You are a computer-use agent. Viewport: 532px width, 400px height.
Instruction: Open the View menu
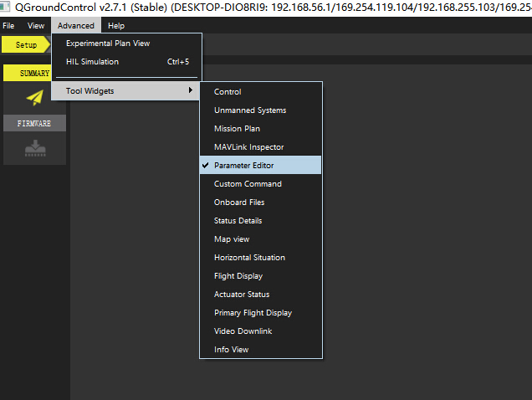pyautogui.click(x=36, y=26)
